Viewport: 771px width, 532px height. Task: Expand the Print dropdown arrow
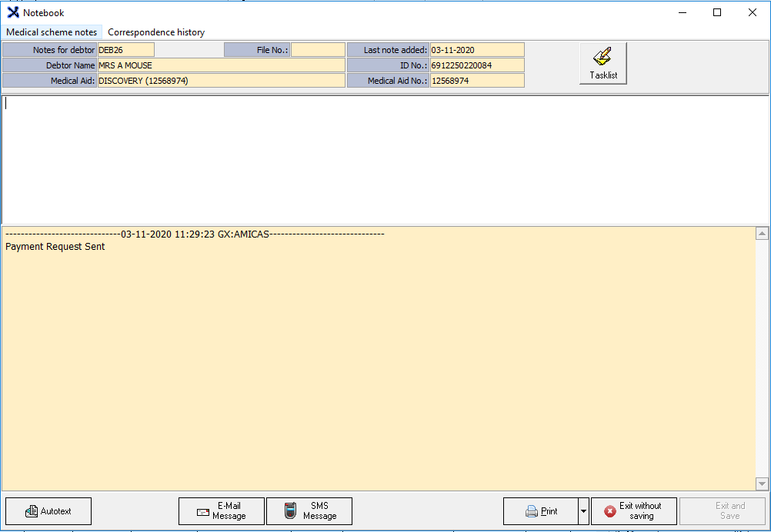[x=584, y=511]
